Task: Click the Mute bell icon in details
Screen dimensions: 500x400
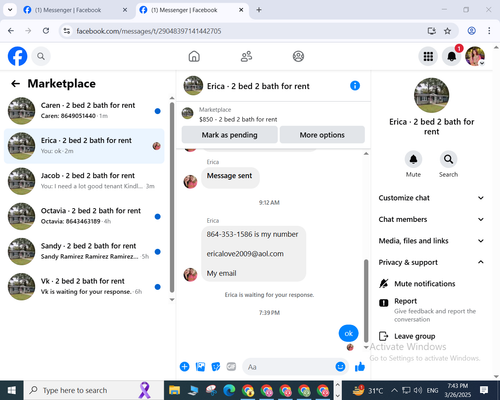Action: [413, 159]
